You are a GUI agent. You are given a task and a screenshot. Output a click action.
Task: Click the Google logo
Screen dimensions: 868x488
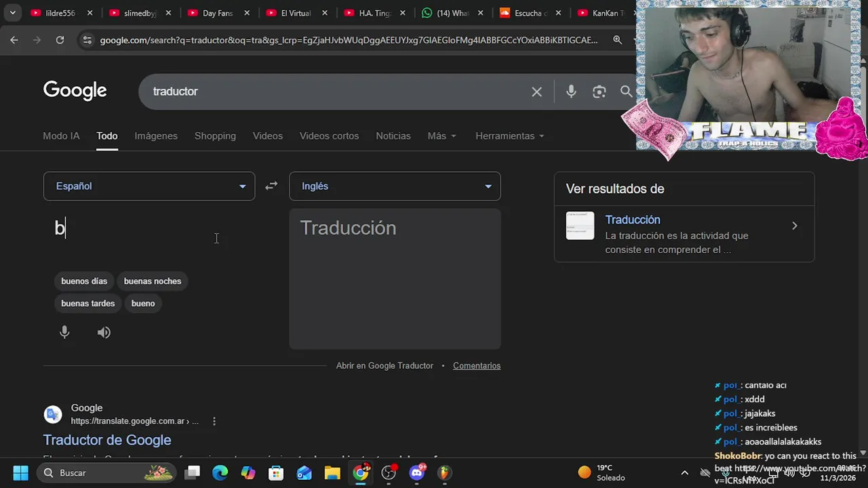tap(75, 91)
